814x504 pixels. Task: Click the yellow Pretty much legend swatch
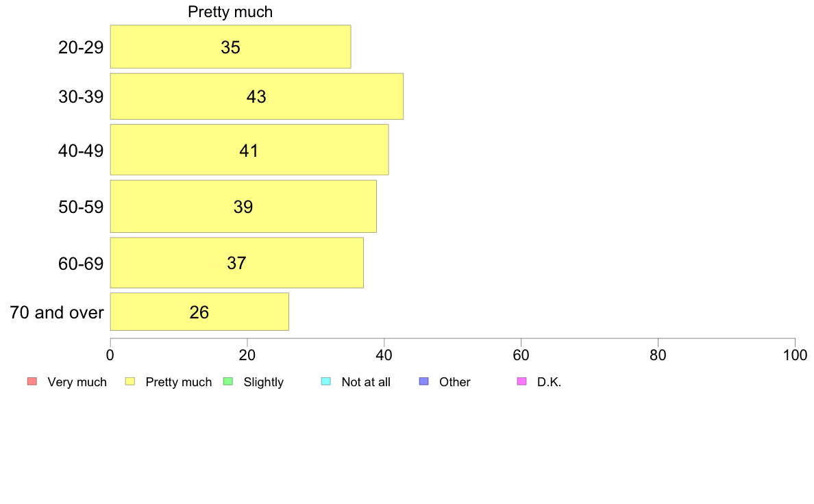point(129,381)
